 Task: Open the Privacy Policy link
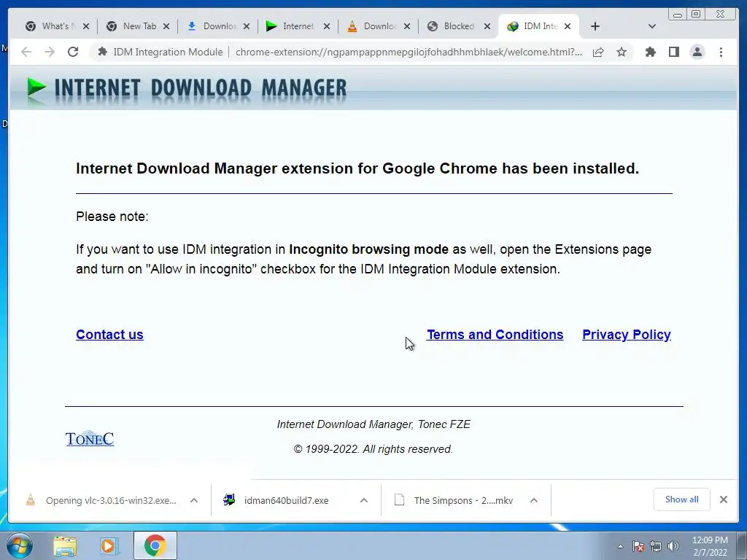(627, 335)
